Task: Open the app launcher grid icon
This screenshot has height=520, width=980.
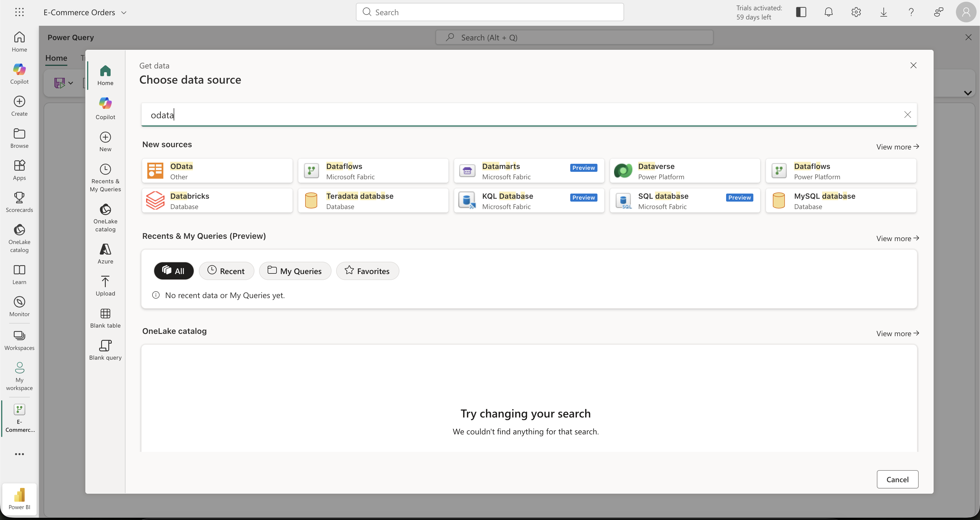Action: tap(19, 12)
